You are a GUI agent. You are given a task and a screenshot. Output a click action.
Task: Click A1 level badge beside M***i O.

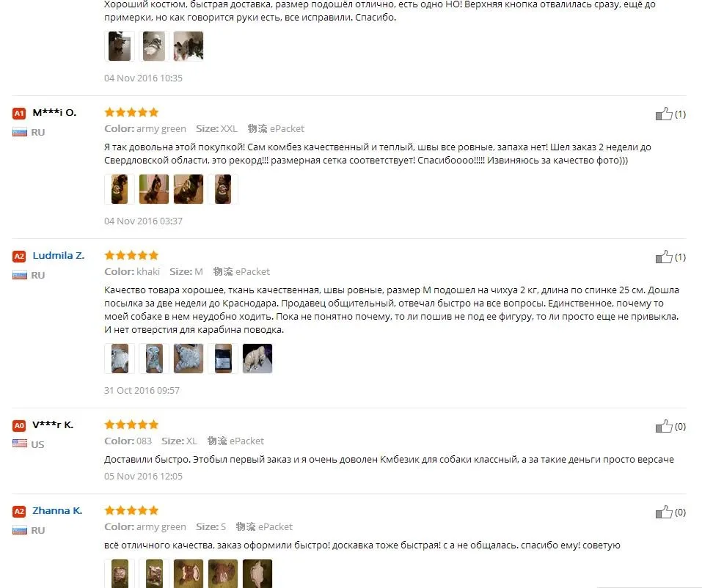[x=19, y=113]
